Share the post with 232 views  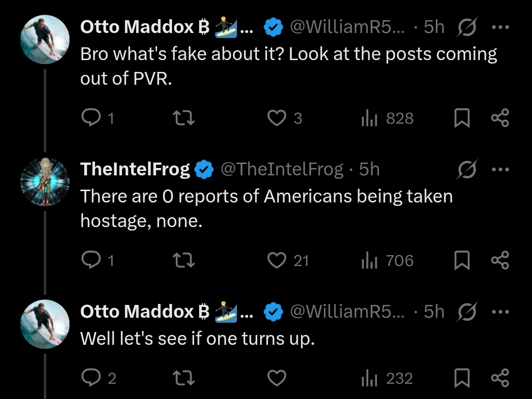(x=500, y=378)
